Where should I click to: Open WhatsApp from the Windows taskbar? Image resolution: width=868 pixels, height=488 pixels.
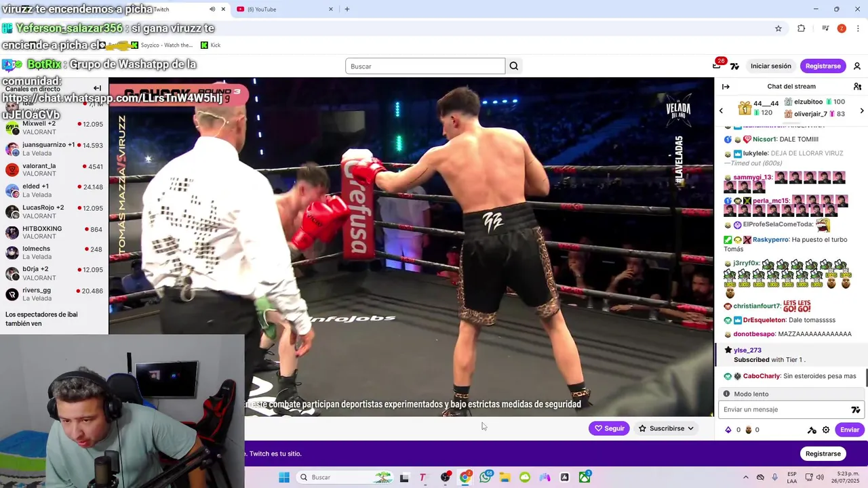485,477
